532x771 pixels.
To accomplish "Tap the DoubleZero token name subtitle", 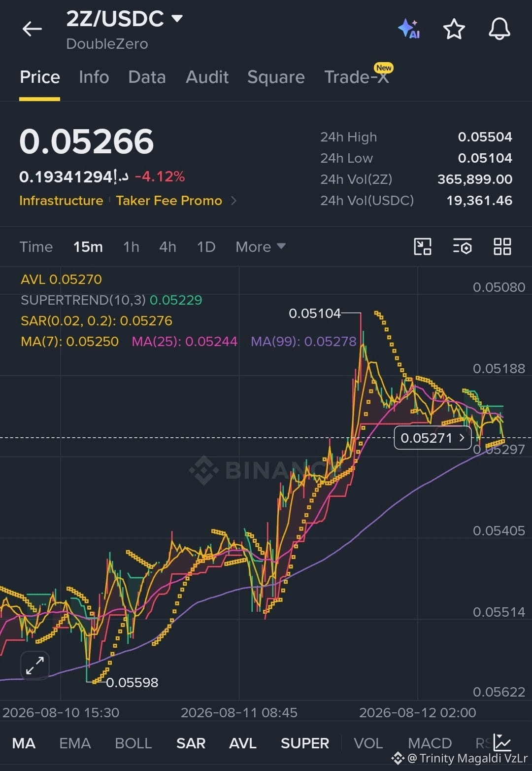I will tap(107, 44).
